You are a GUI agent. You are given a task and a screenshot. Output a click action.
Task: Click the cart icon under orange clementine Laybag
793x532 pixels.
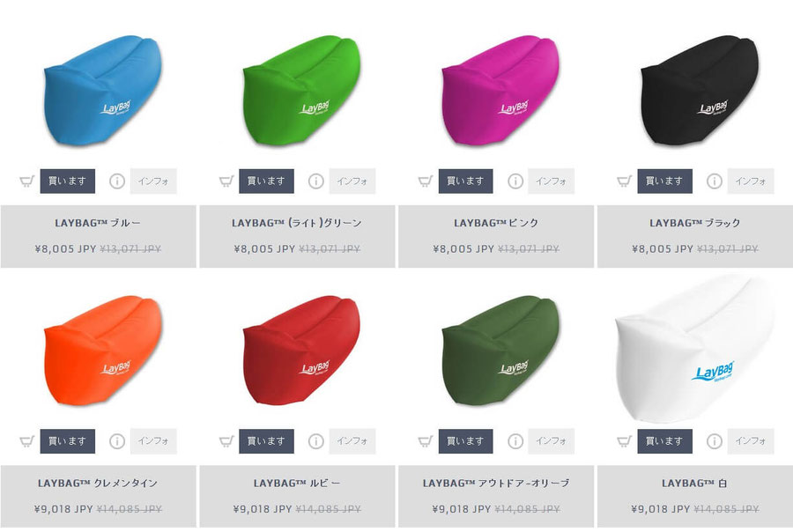26,441
